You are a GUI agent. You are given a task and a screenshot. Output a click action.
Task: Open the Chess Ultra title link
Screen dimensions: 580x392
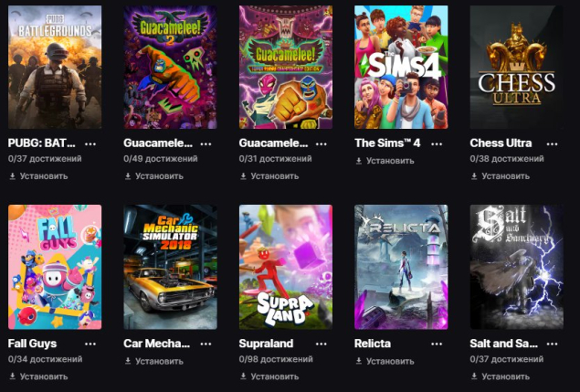click(x=501, y=143)
